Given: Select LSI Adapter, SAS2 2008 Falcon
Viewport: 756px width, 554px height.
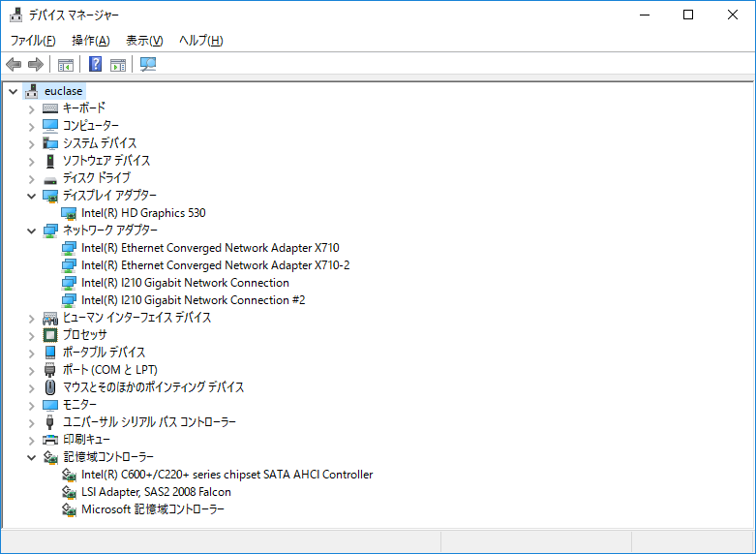Looking at the screenshot, I should [156, 492].
